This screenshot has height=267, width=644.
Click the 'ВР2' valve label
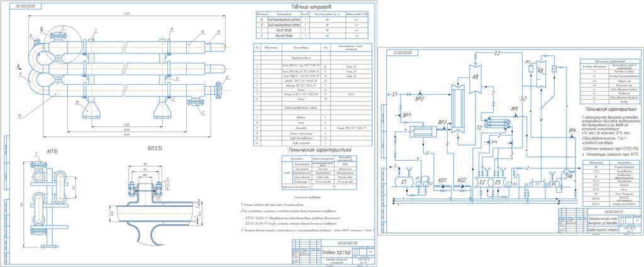click(x=419, y=99)
